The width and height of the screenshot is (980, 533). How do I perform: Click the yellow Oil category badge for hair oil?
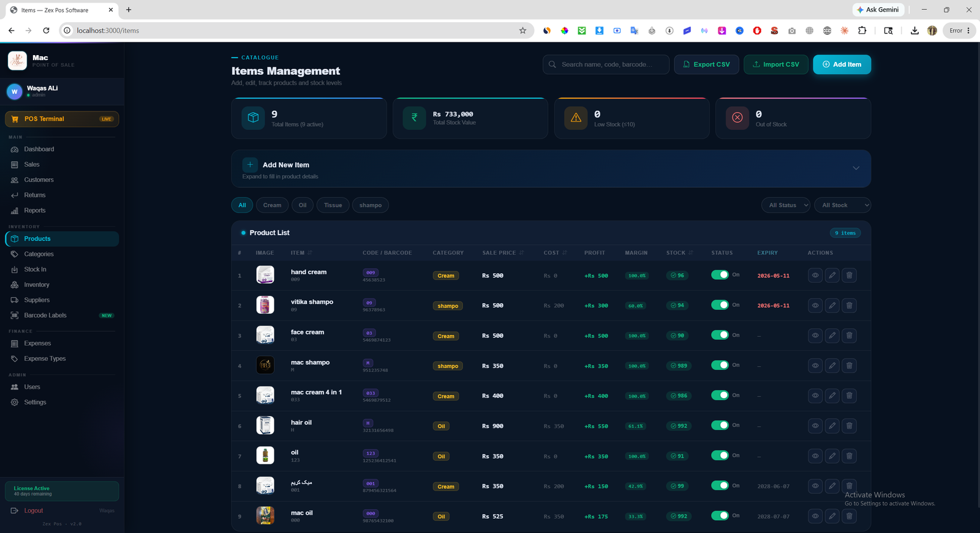441,426
